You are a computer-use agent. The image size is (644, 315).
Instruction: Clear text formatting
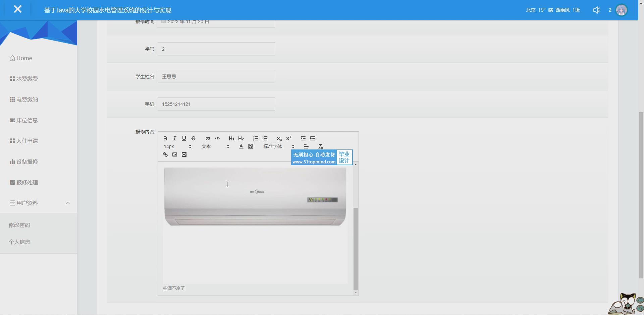coord(321,146)
